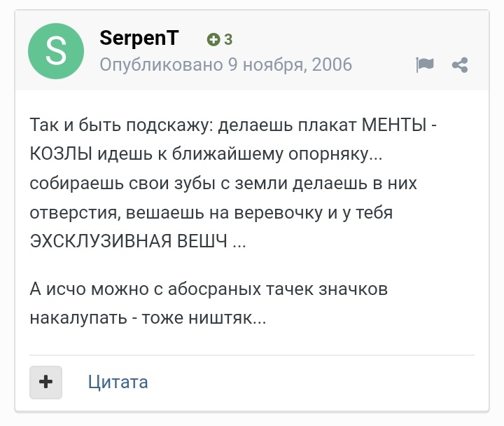Click the phrase А исчо можно

click(x=84, y=289)
